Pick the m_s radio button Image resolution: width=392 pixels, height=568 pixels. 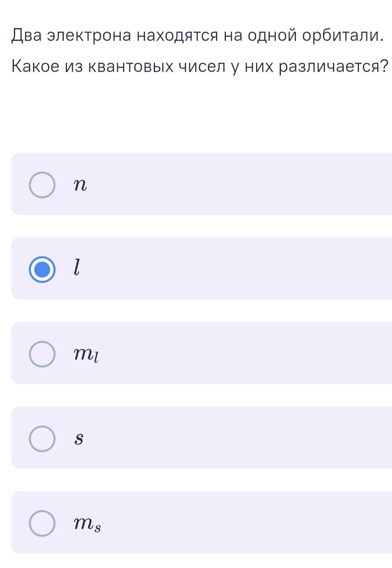click(x=42, y=523)
